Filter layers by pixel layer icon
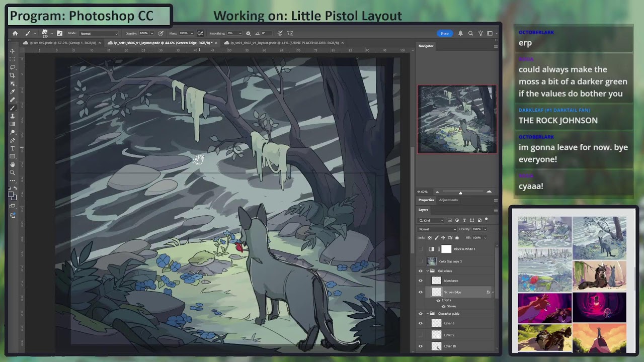This screenshot has width=644, height=362. (449, 220)
